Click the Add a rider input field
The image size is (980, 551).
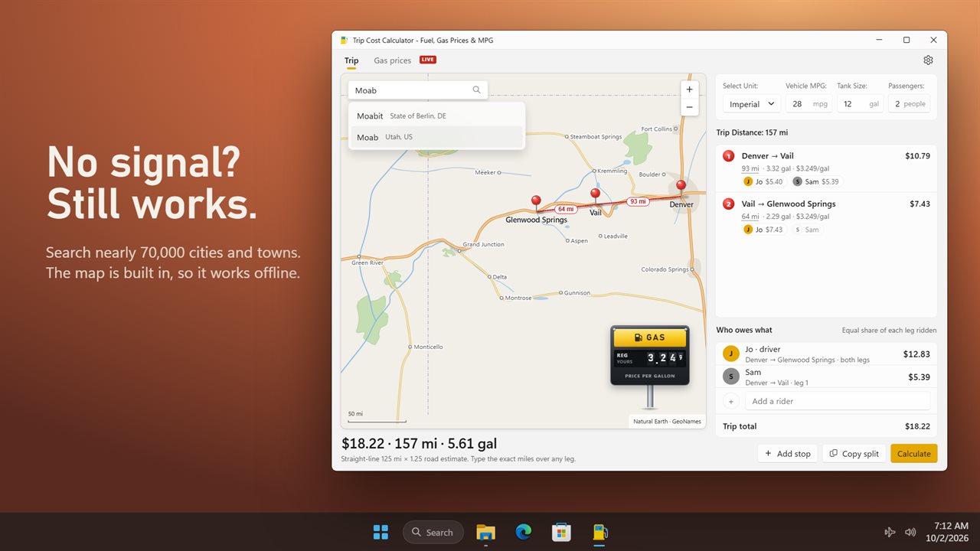coord(838,401)
